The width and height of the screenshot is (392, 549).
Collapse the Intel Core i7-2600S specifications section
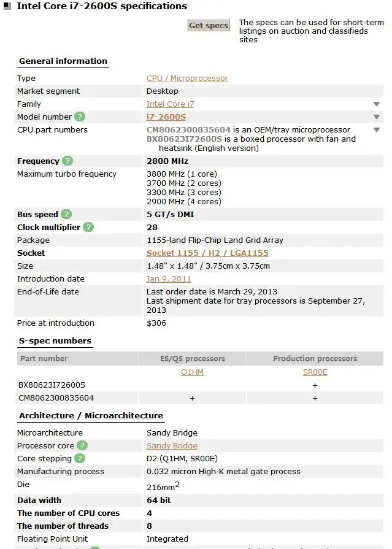tap(6, 7)
